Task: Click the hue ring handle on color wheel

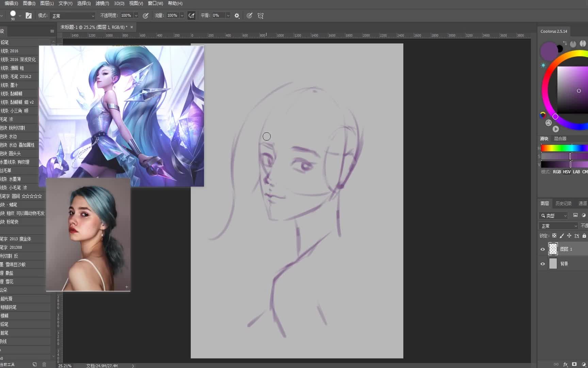Action: (x=555, y=117)
